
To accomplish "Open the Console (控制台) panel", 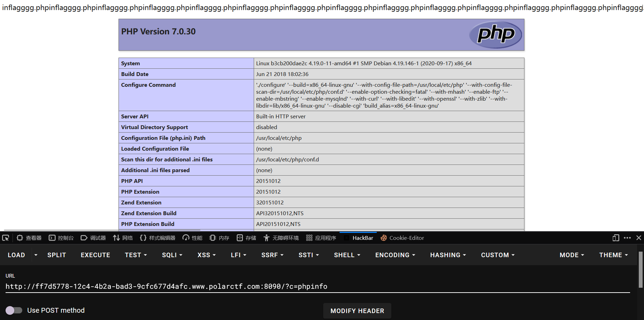I will [x=61, y=238].
